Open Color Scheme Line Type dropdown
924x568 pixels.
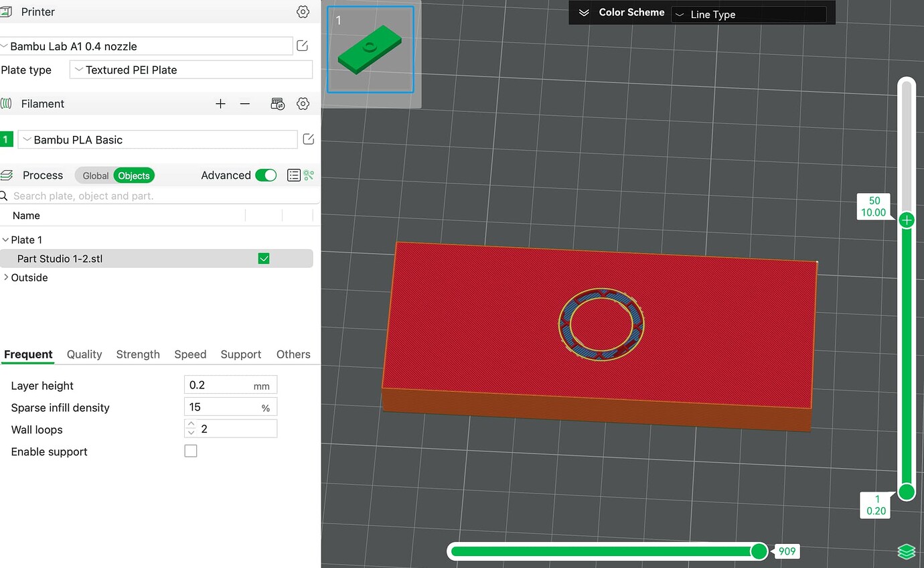749,14
